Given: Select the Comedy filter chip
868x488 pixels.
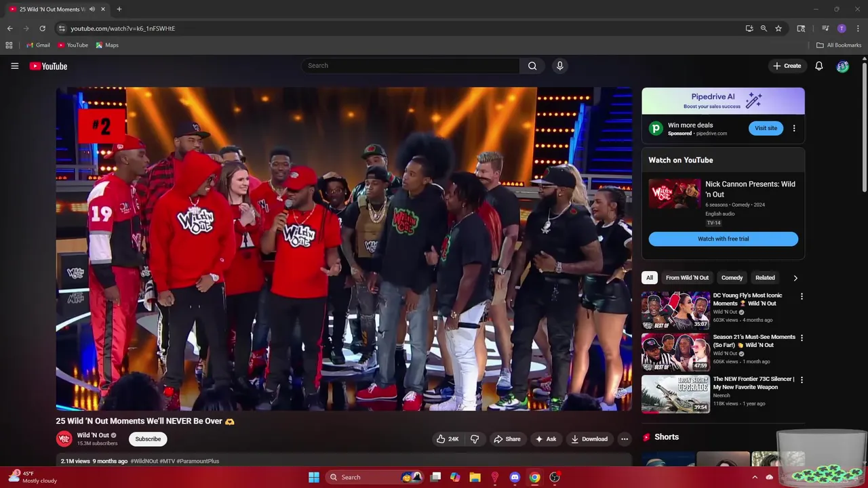Looking at the screenshot, I should 732,278.
